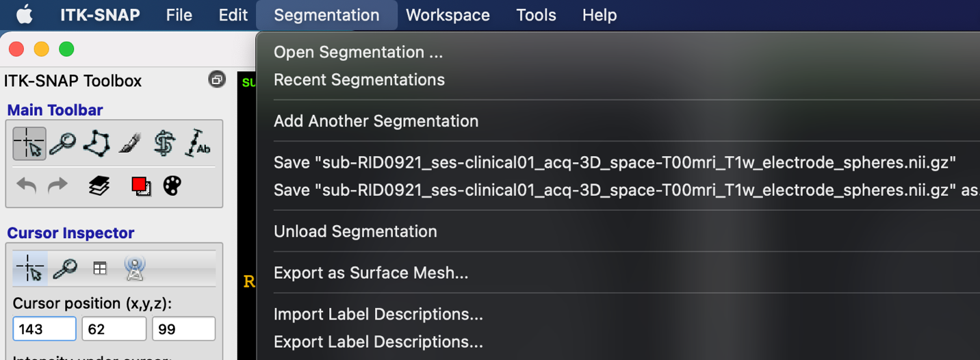Click cursor z position field showing 99
This screenshot has height=360, width=980.
[183, 329]
